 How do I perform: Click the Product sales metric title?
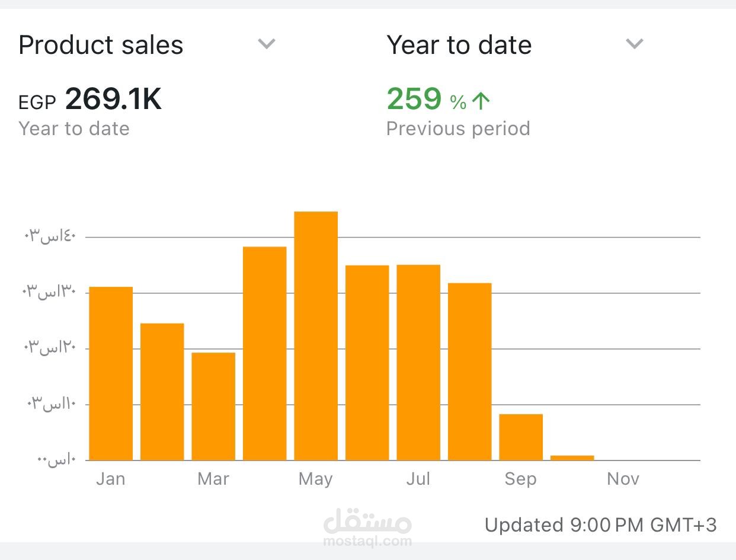point(101,45)
